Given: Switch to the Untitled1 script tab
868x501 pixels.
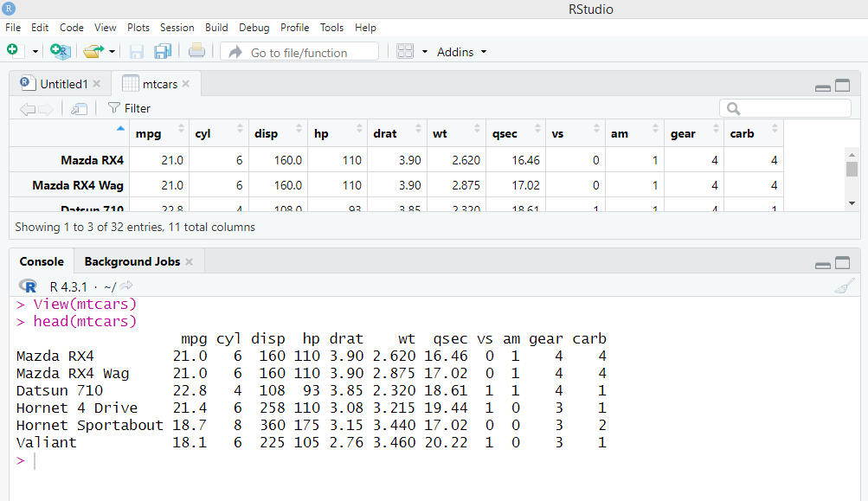Looking at the screenshot, I should tap(63, 84).
